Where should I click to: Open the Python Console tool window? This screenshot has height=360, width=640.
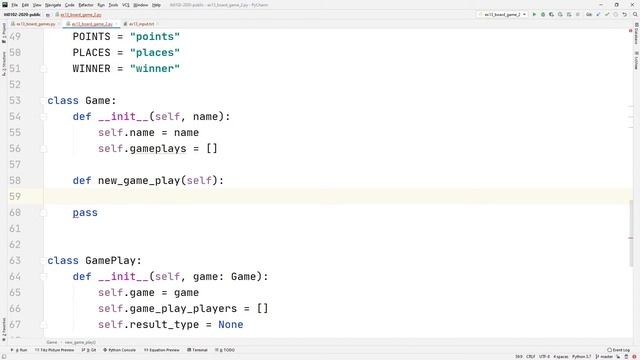coord(119,350)
